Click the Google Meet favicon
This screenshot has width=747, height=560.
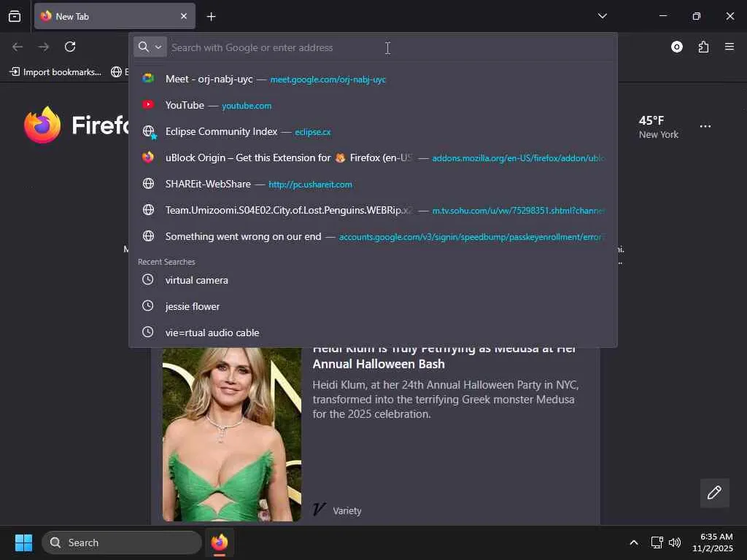148,79
